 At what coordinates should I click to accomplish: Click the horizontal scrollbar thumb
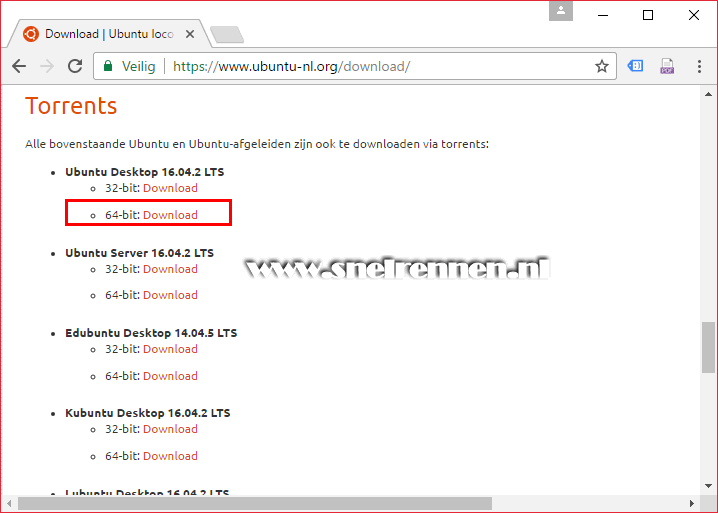click(x=255, y=503)
